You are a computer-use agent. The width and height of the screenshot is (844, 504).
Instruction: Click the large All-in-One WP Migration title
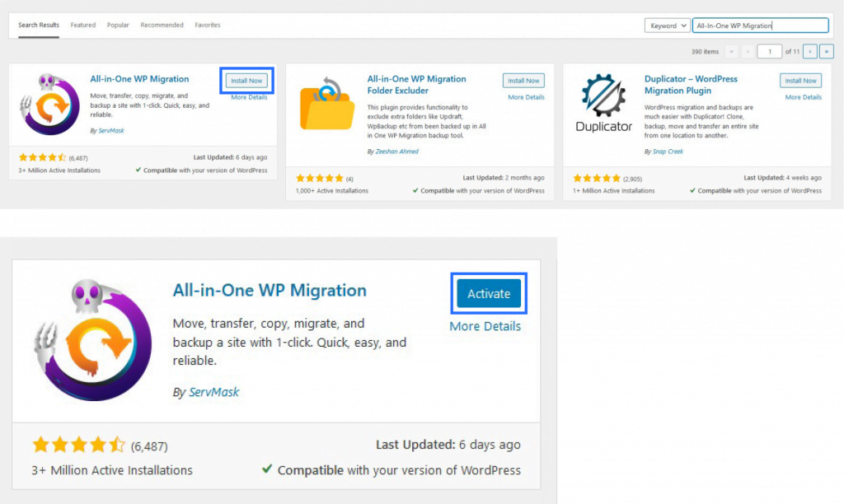tap(270, 291)
